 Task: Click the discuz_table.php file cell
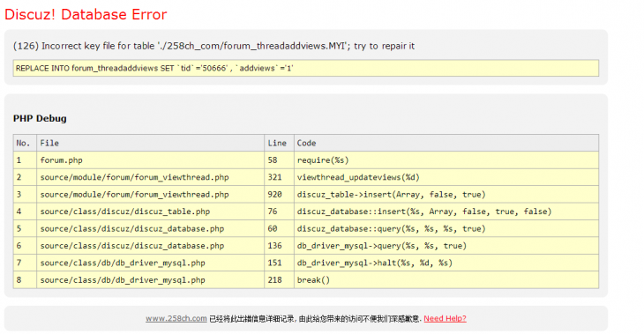[x=150, y=212]
